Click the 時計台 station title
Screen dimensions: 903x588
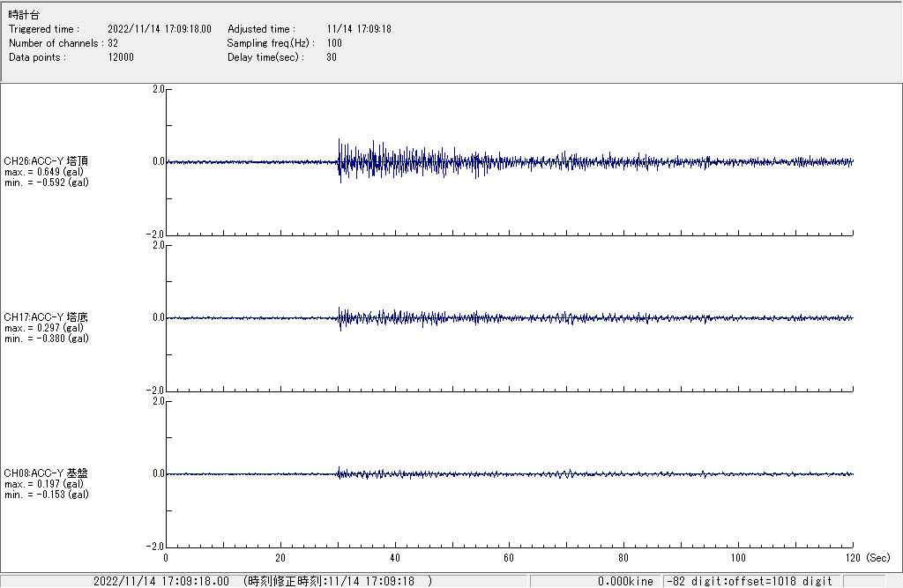(24, 16)
